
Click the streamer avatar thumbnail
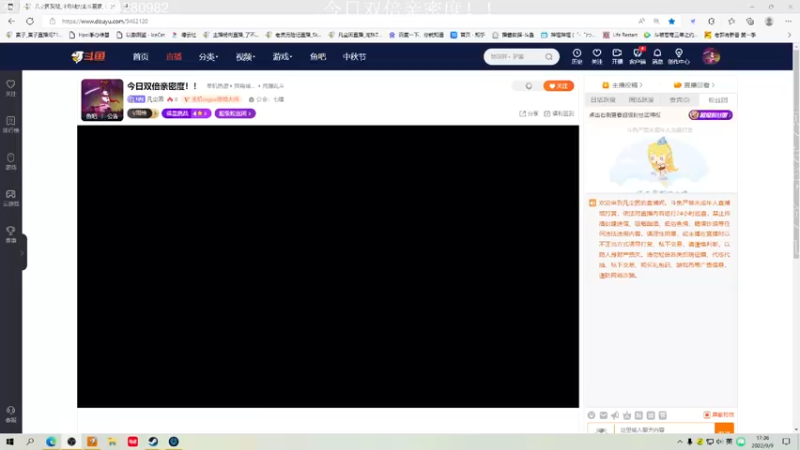pos(102,99)
